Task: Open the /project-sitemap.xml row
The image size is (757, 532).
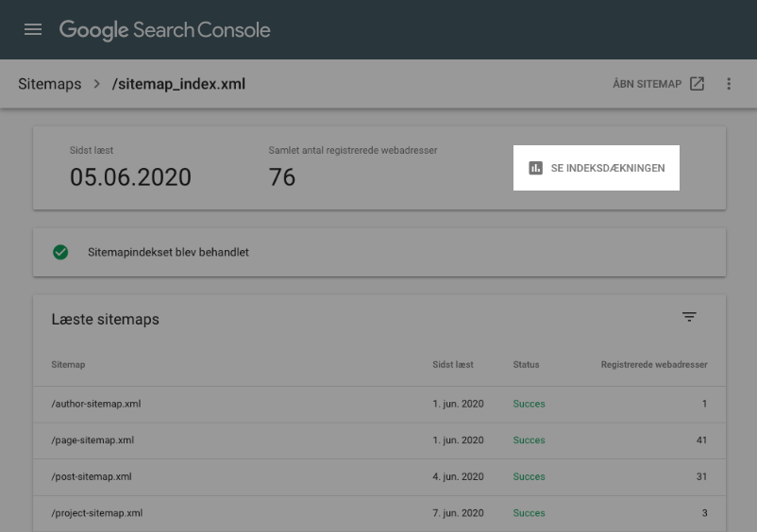Action: (379, 513)
